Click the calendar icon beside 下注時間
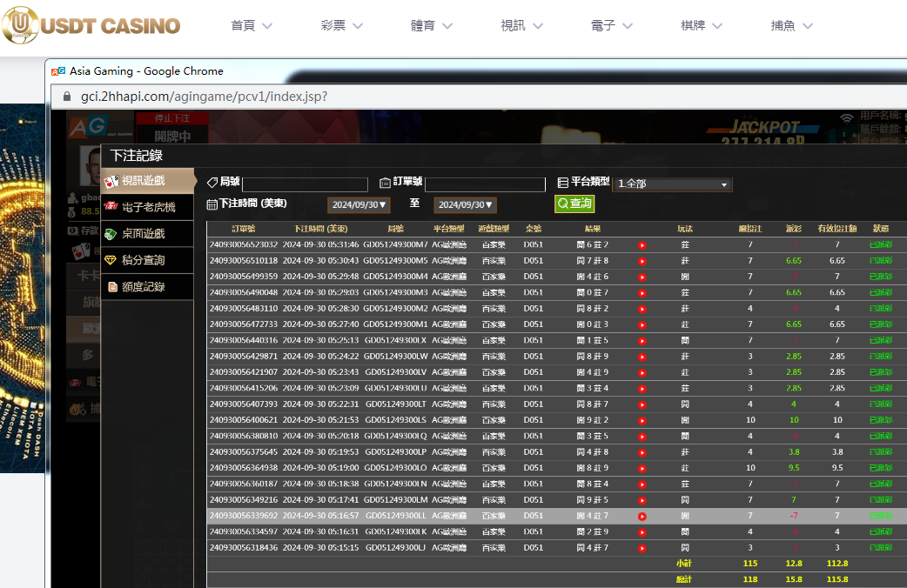 pos(212,204)
